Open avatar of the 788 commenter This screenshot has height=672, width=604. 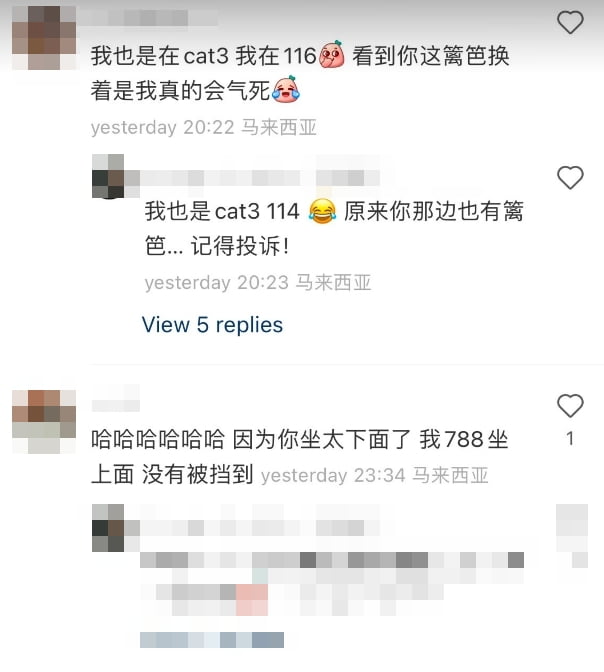(44, 422)
